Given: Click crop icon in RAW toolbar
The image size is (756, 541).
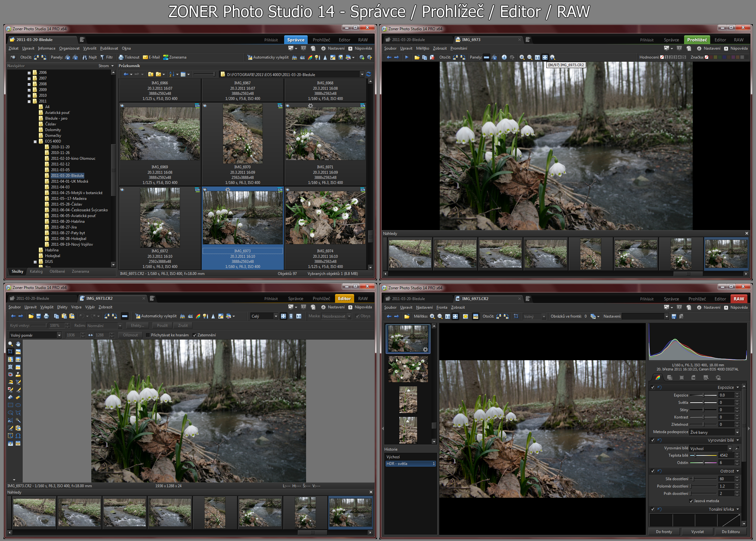Looking at the screenshot, I should click(x=516, y=316).
